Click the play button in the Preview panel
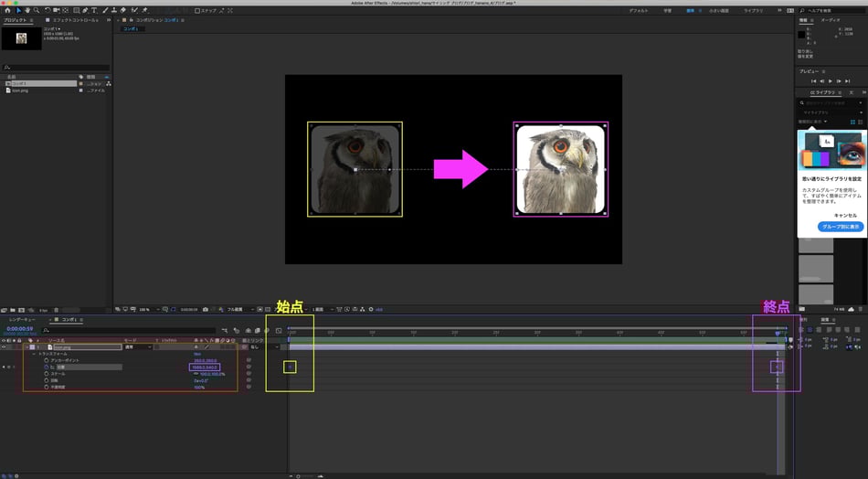 point(831,81)
